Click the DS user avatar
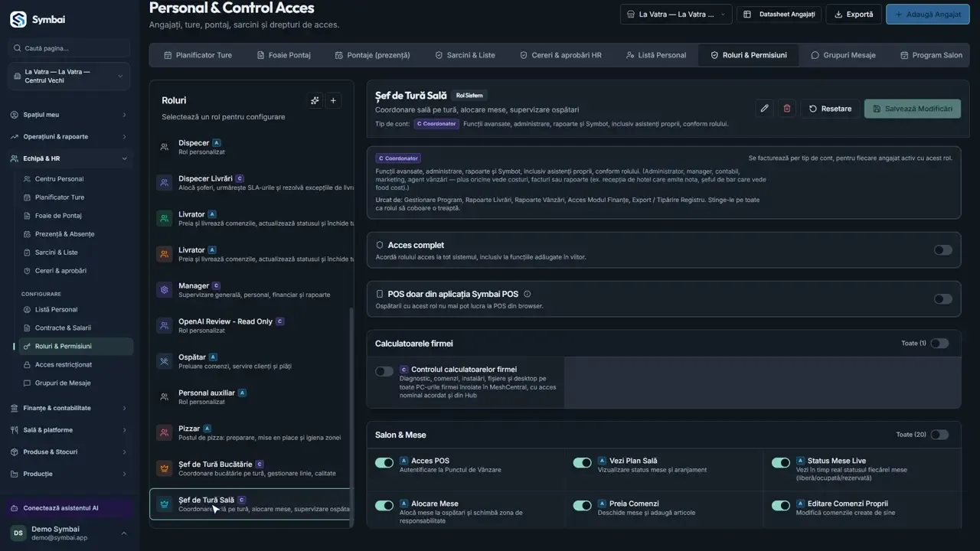The height and width of the screenshot is (551, 980). point(18,533)
